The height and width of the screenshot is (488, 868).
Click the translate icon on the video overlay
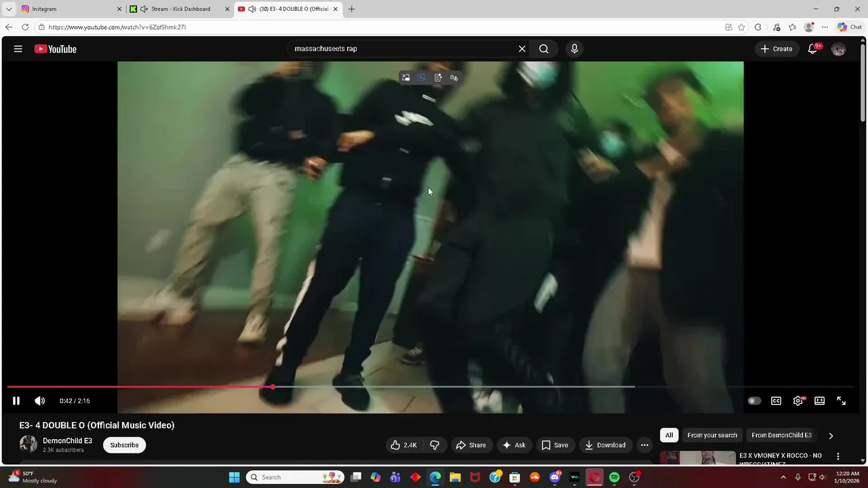pyautogui.click(x=454, y=77)
